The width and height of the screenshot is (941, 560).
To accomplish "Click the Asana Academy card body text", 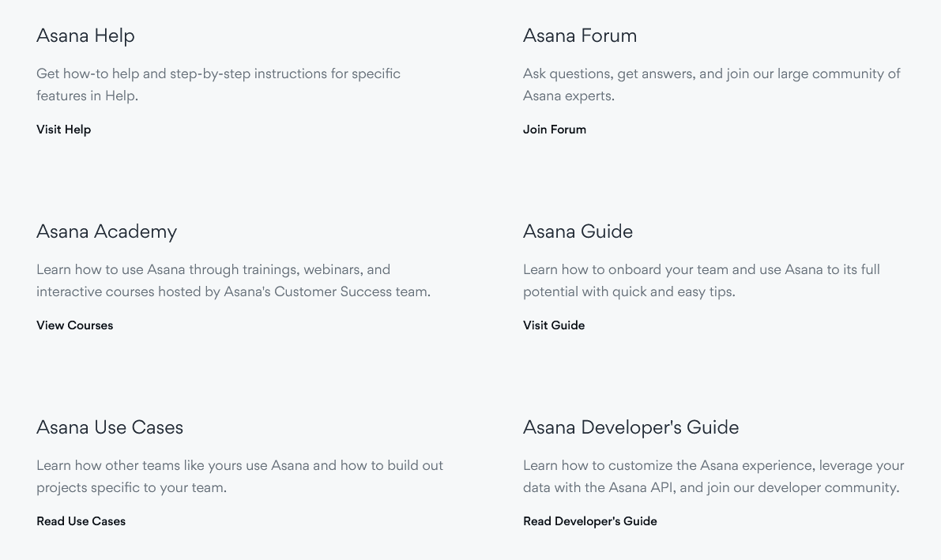I will pos(233,280).
